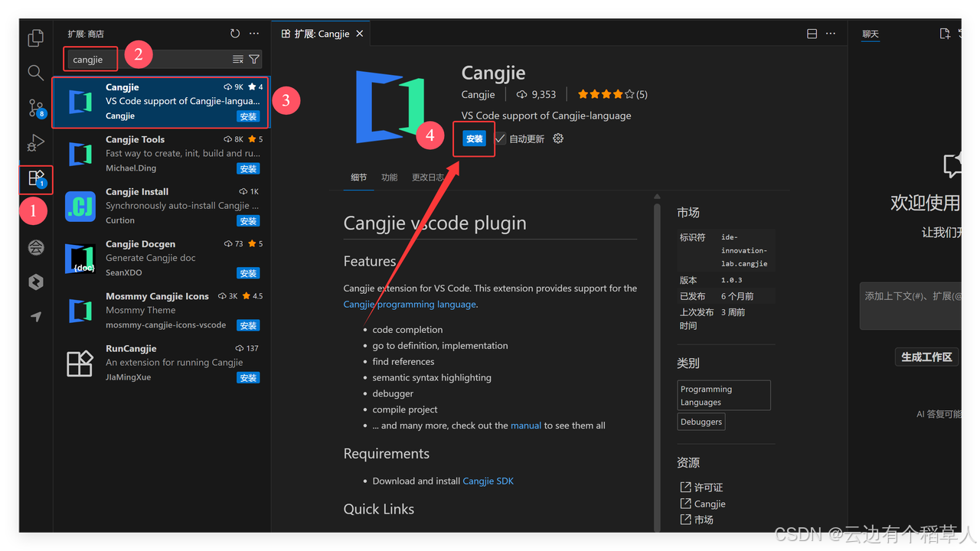
Task: Install the Cangjie Tools extension
Action: [x=248, y=168]
